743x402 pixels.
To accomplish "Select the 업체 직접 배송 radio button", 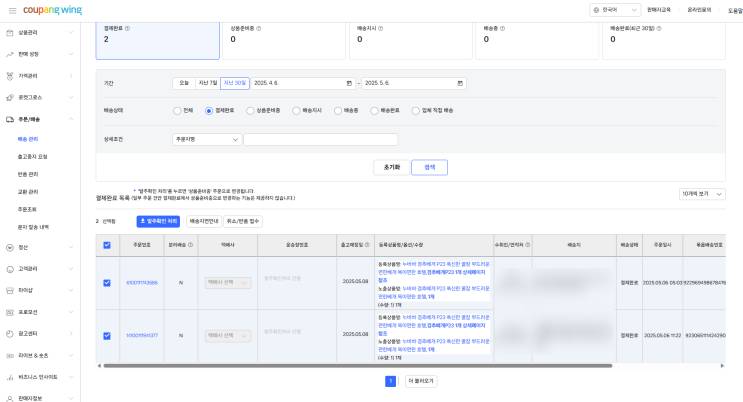I will coord(416,110).
